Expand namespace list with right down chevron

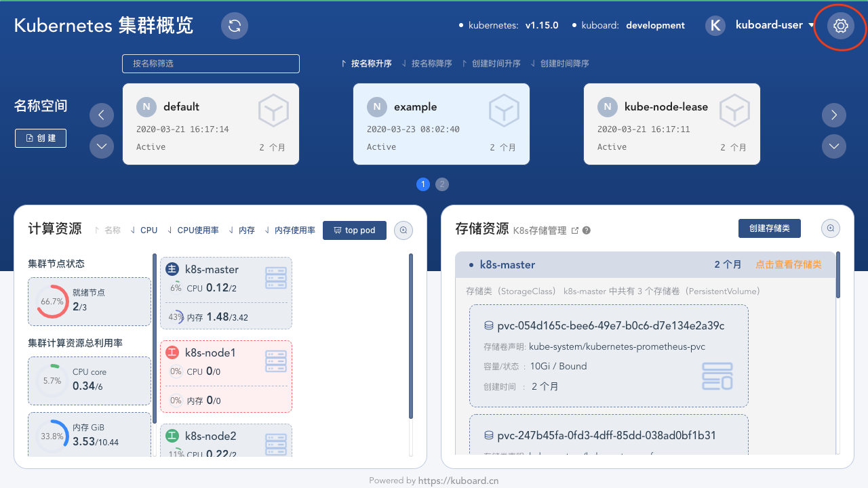click(x=834, y=146)
